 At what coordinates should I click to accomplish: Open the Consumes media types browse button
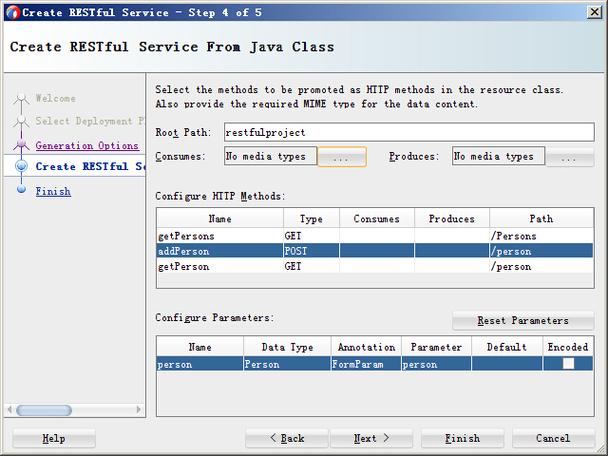coord(342,157)
